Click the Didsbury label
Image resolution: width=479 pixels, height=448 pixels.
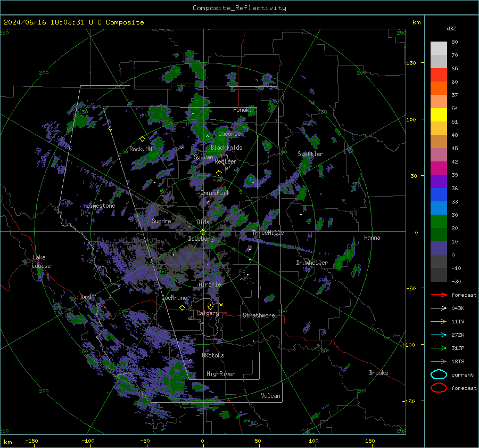tap(201, 239)
